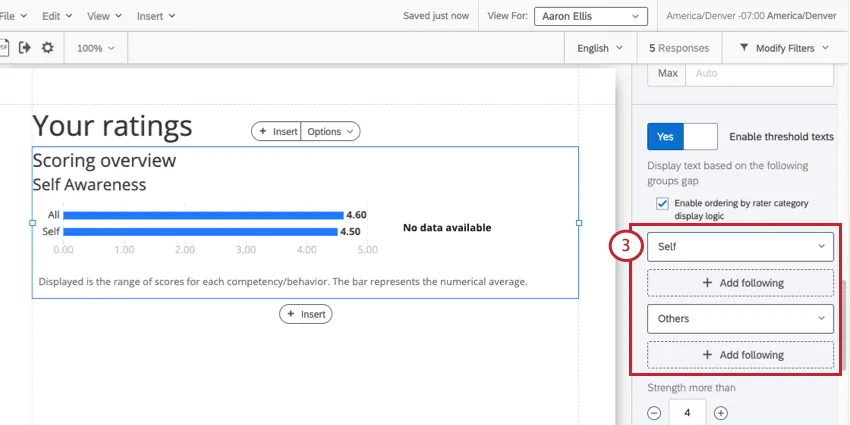Click the filter funnel icon

click(744, 48)
